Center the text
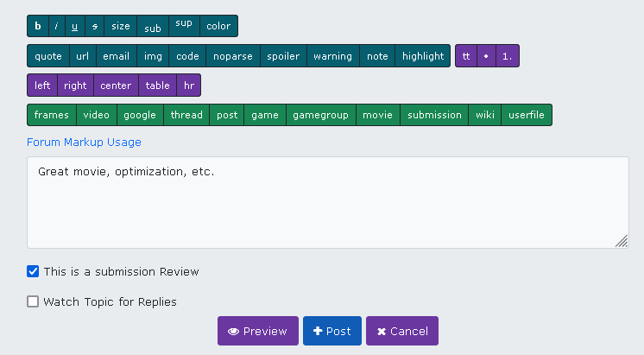 click(116, 86)
